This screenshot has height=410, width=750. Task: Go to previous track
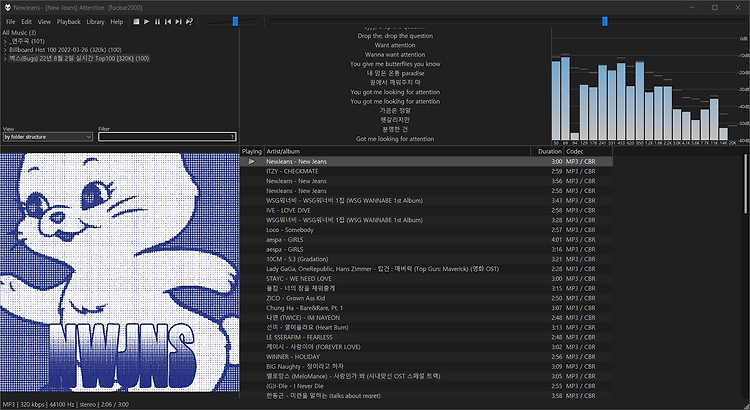click(168, 22)
